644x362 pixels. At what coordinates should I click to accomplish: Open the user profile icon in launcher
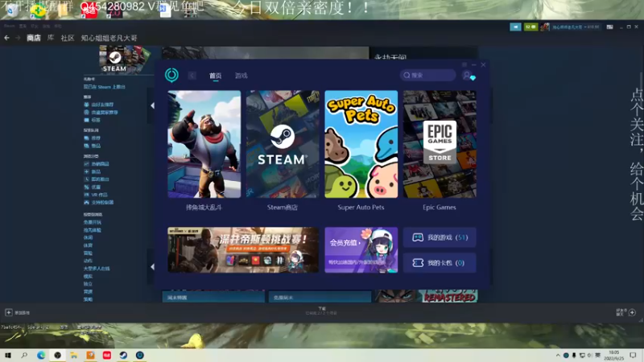click(x=467, y=76)
